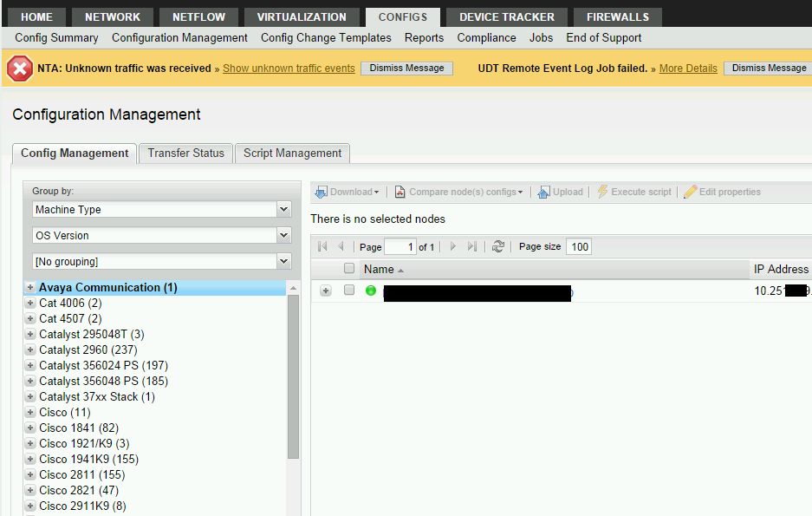
Task: Open More Details link for UDT job
Action: coord(688,69)
